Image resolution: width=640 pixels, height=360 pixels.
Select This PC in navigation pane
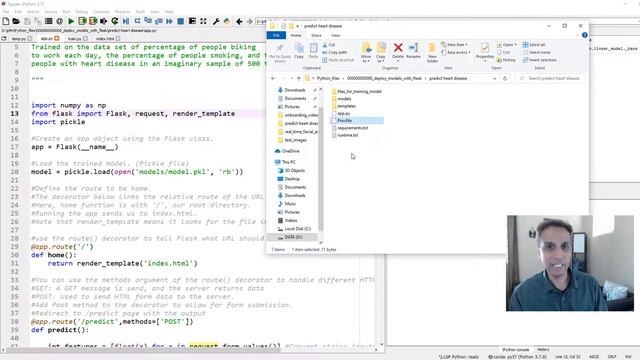(285, 162)
